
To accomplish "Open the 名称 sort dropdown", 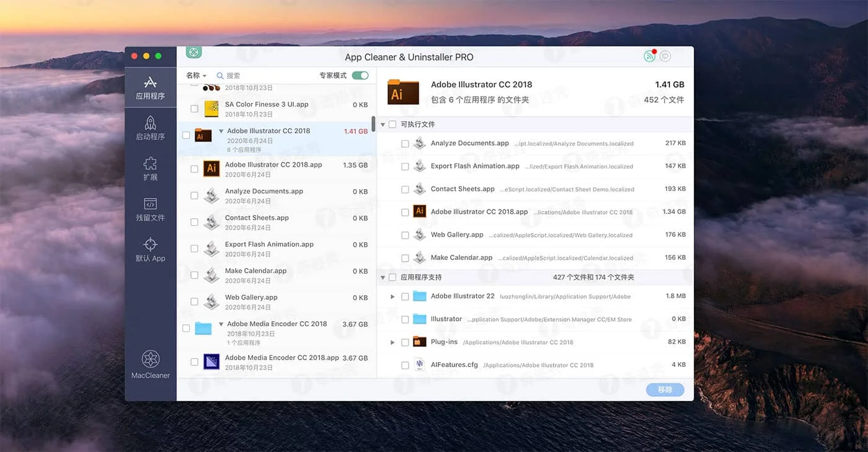I will pos(196,74).
